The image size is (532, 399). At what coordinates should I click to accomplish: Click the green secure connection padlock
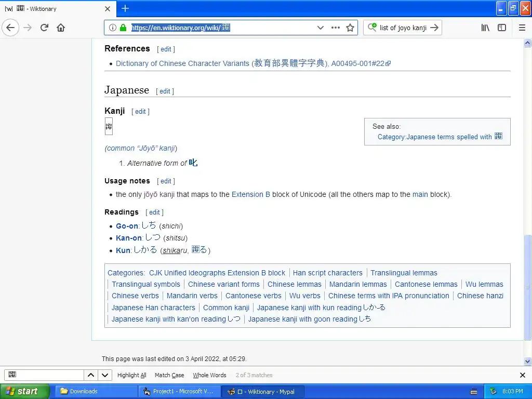tap(123, 28)
